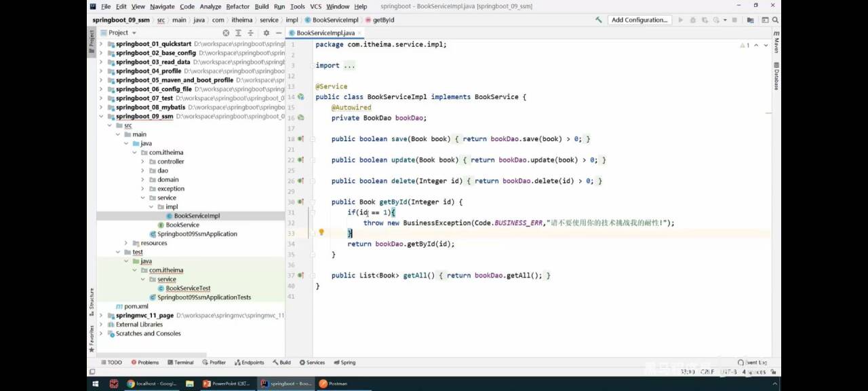Screen dimensions: 868x391
Task: Click autowired gutter icon on line 16
Action: [x=300, y=118]
